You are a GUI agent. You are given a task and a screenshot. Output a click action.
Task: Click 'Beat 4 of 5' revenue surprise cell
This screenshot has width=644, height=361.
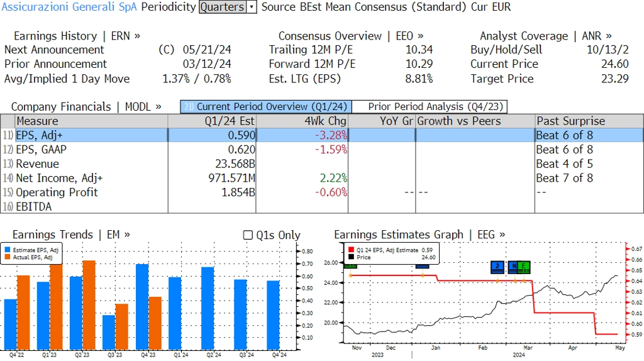(564, 164)
